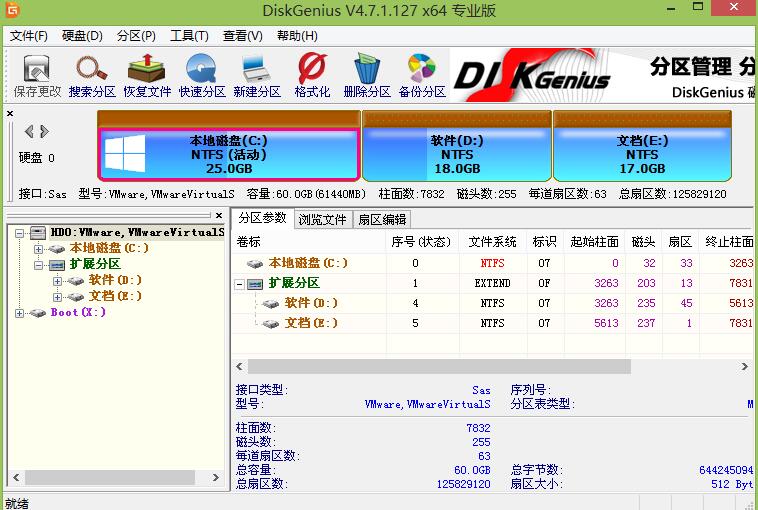Image resolution: width=758 pixels, height=510 pixels.
Task: Click the tree panel horizontal scrollbar thumb
Action: coord(110,478)
